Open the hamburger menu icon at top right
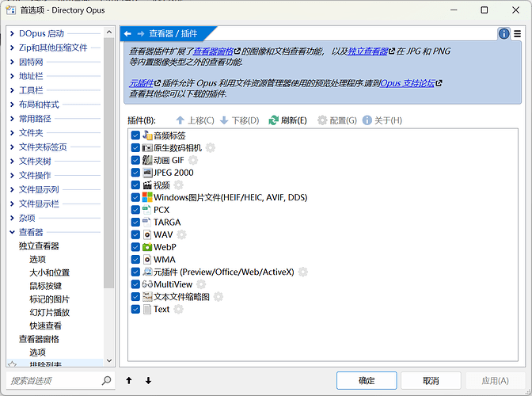Screen dimensions: 532x396 pyautogui.click(x=517, y=33)
